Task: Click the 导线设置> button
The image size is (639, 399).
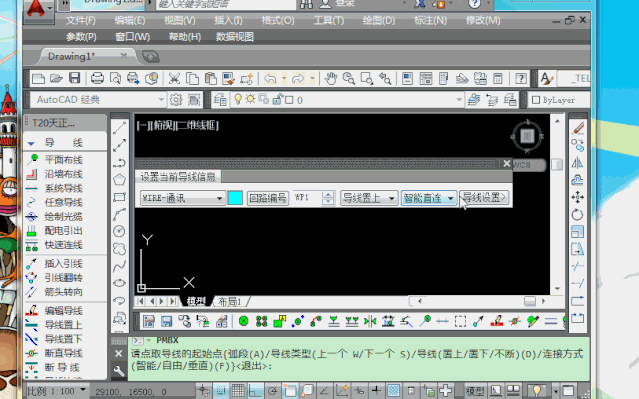Action: [x=485, y=198]
